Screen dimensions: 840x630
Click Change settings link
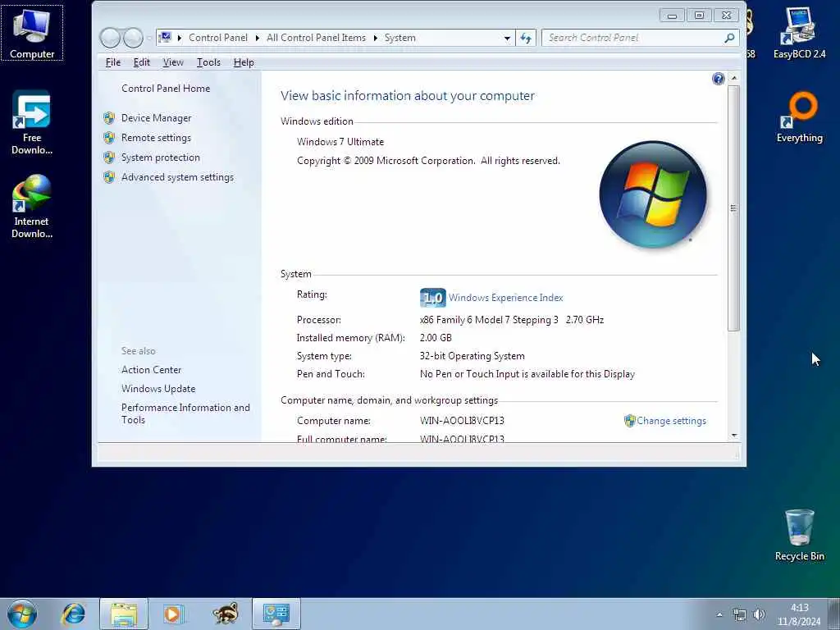coord(671,421)
